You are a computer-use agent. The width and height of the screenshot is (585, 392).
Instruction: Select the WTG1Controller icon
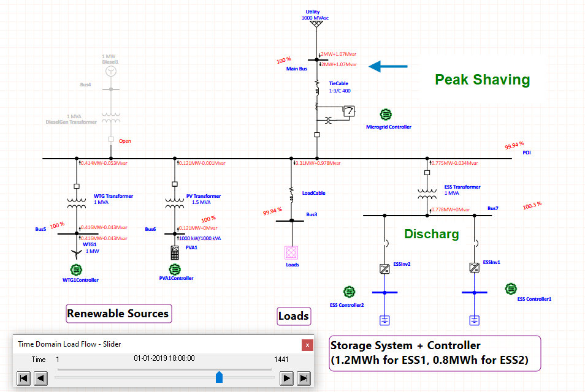click(x=76, y=269)
